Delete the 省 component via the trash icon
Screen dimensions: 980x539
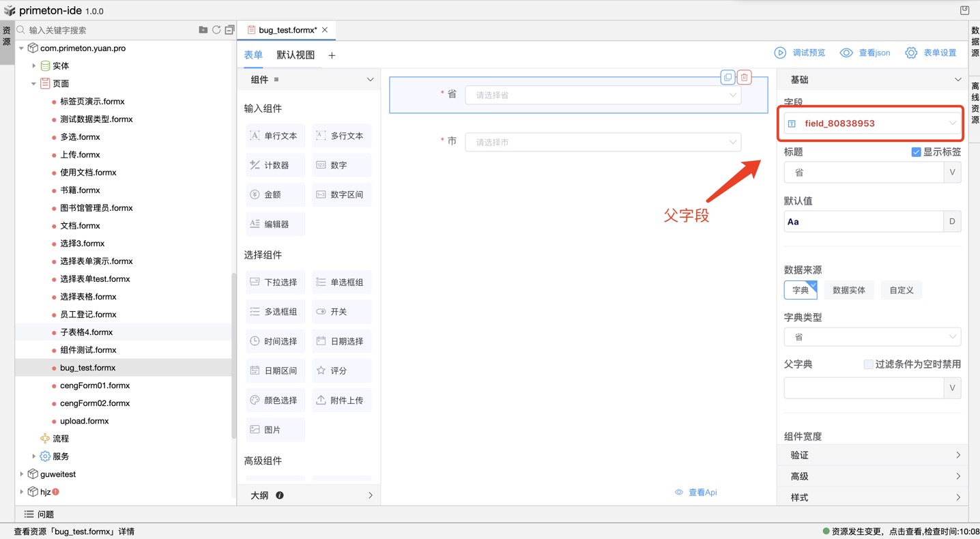point(743,78)
